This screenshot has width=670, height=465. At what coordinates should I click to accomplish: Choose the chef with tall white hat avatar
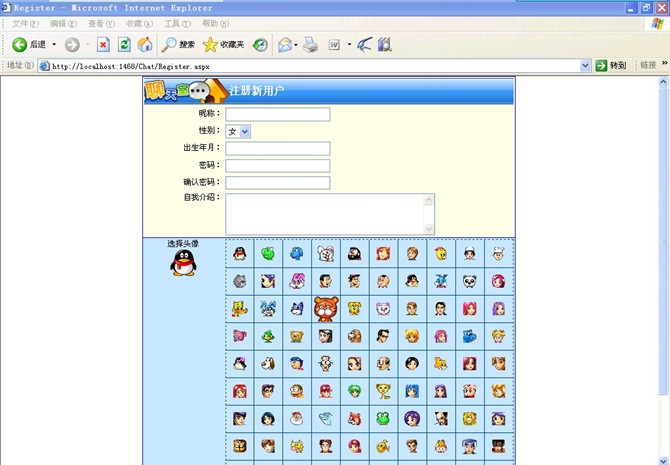coord(498,254)
